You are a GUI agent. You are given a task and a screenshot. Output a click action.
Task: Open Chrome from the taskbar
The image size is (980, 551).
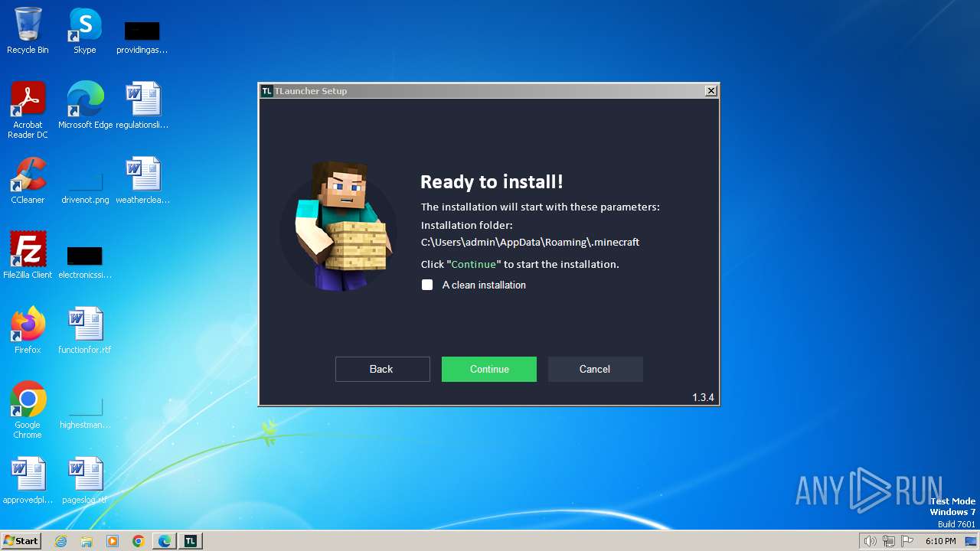tap(139, 541)
